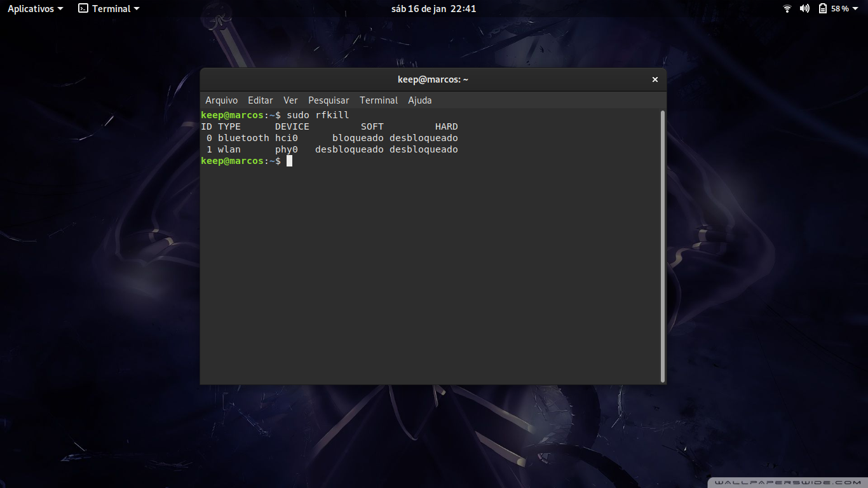This screenshot has height=488, width=868.
Task: Click the wlan row type
Action: (229, 149)
